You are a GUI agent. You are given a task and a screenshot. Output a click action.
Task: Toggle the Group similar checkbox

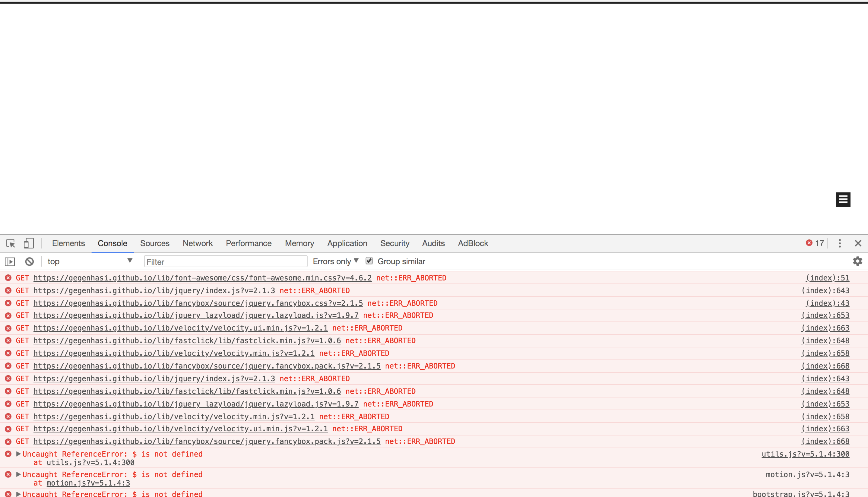[369, 261]
